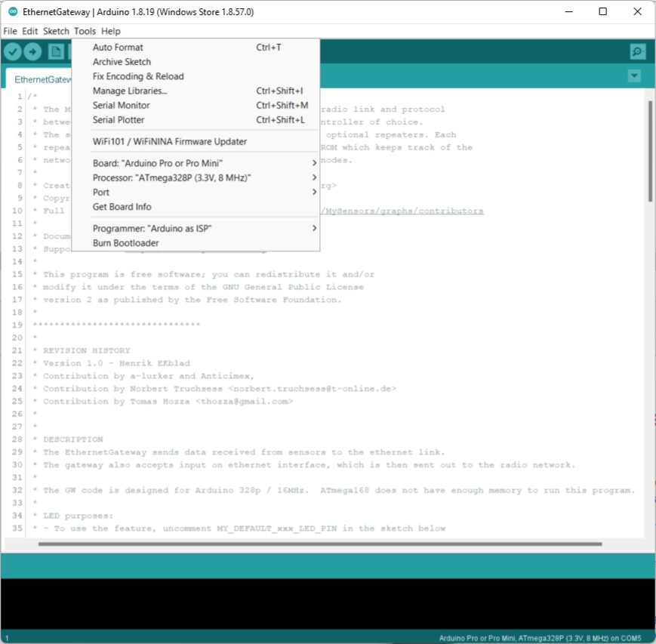Click the Arduino logo in title bar
Viewport: 656px width, 644px height.
(13, 12)
